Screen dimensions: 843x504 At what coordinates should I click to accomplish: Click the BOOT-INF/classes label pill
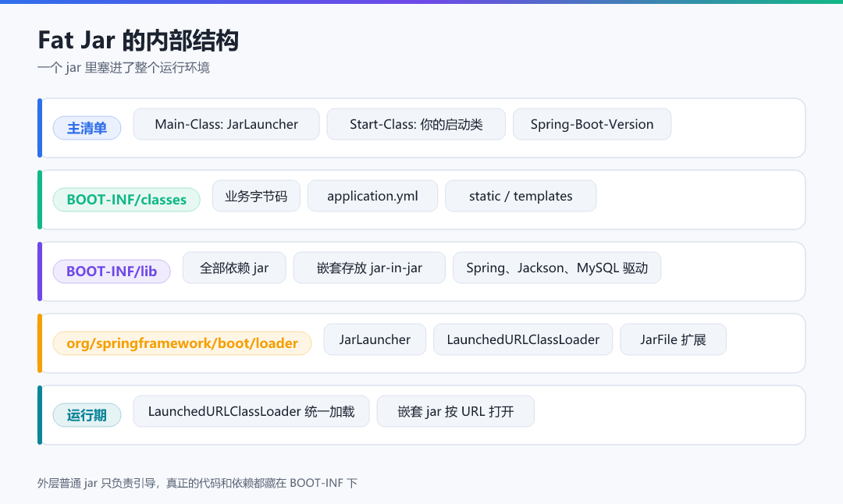click(126, 200)
